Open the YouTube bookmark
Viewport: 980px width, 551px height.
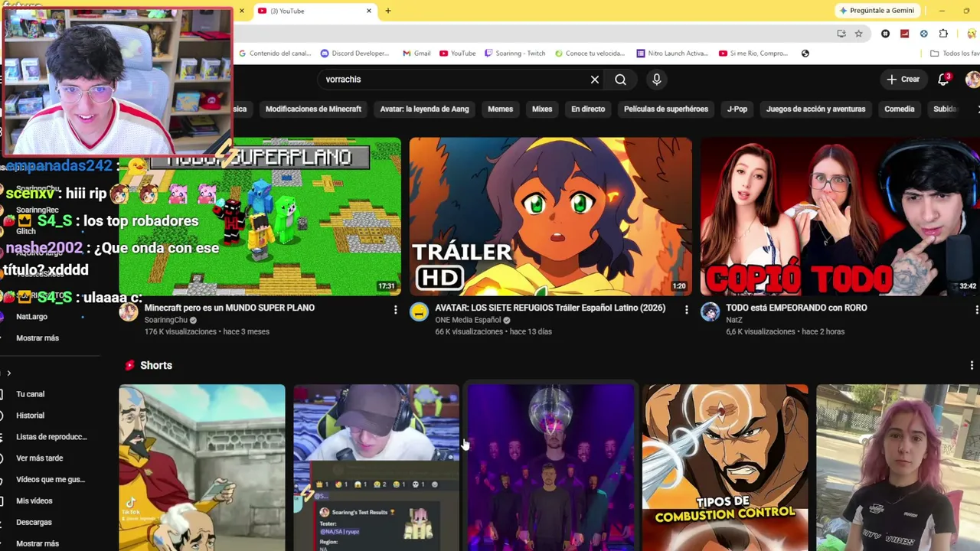[x=457, y=54]
